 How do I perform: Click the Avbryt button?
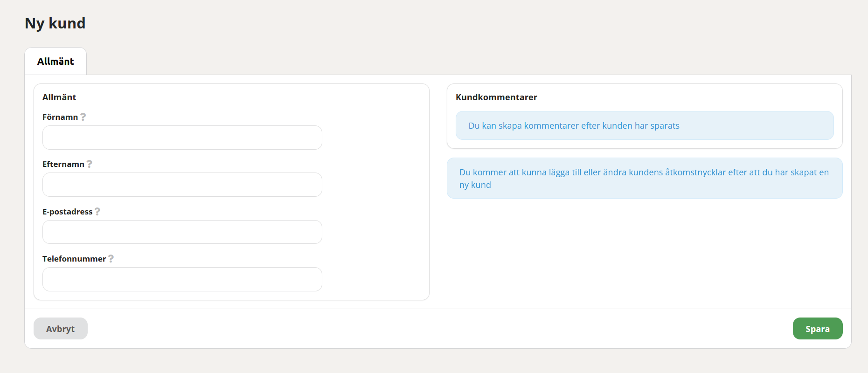(61, 329)
